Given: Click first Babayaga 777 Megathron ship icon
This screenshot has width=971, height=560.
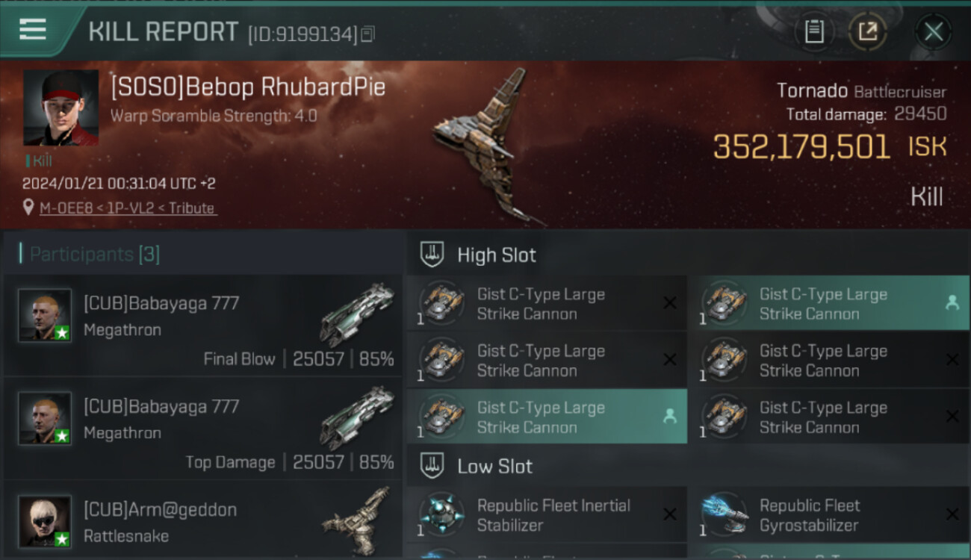Looking at the screenshot, I should (356, 314).
